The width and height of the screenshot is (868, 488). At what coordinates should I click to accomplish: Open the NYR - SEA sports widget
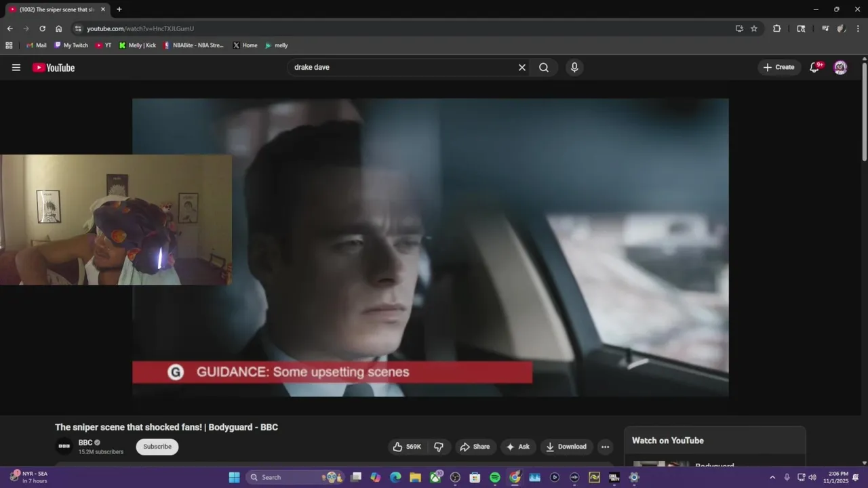[28, 477]
